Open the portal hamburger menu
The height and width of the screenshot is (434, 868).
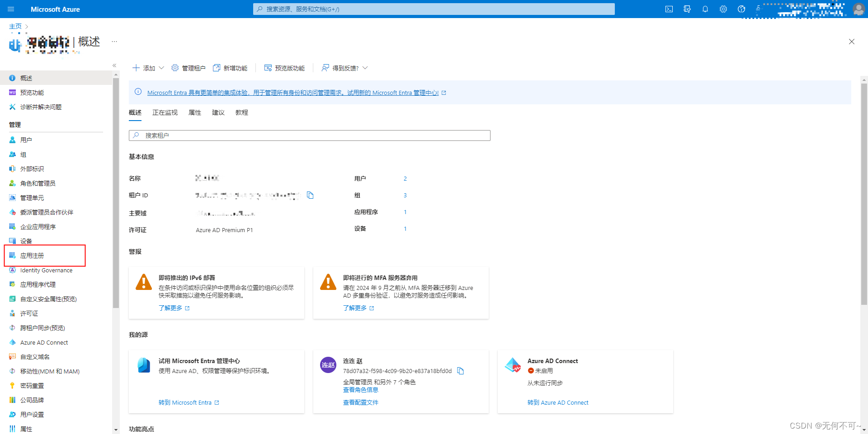(x=11, y=9)
